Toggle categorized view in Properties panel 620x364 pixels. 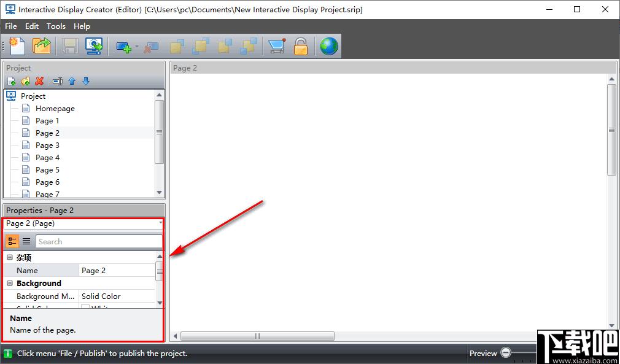(12, 241)
